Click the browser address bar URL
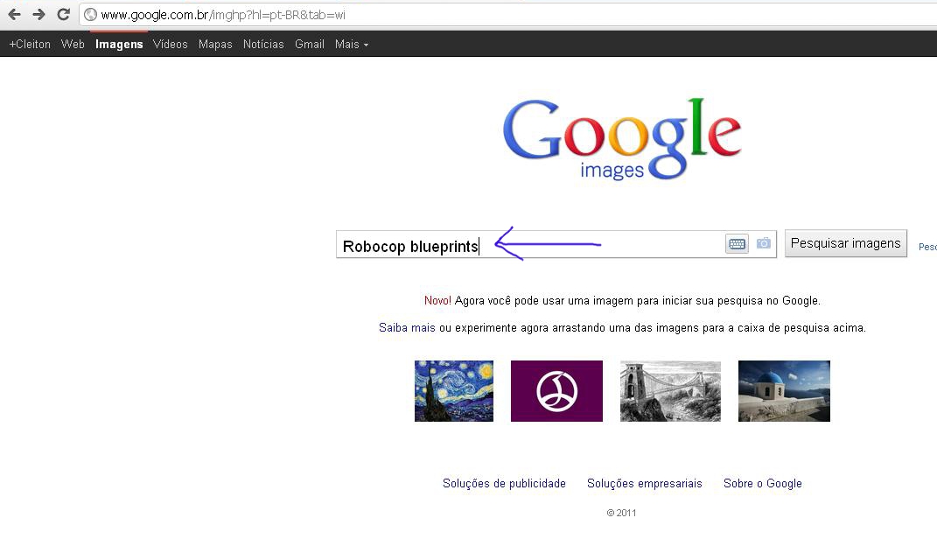This screenshot has height=560, width=937. pyautogui.click(x=223, y=15)
